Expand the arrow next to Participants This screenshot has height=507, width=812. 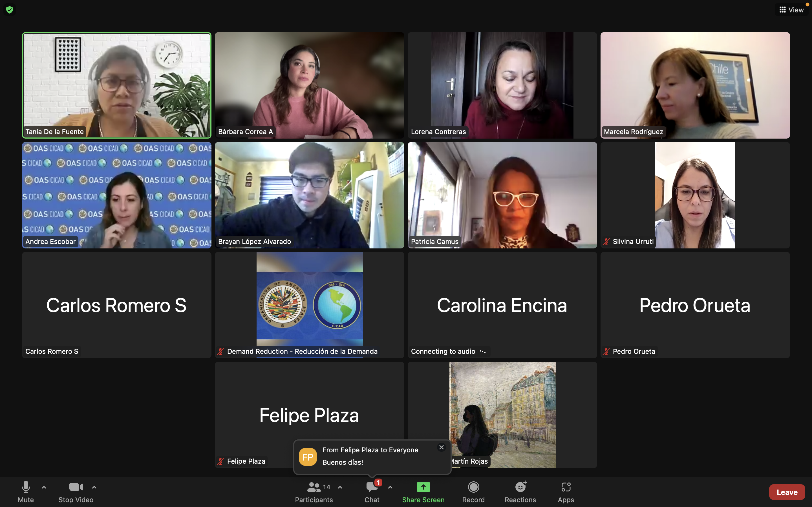pos(340,487)
